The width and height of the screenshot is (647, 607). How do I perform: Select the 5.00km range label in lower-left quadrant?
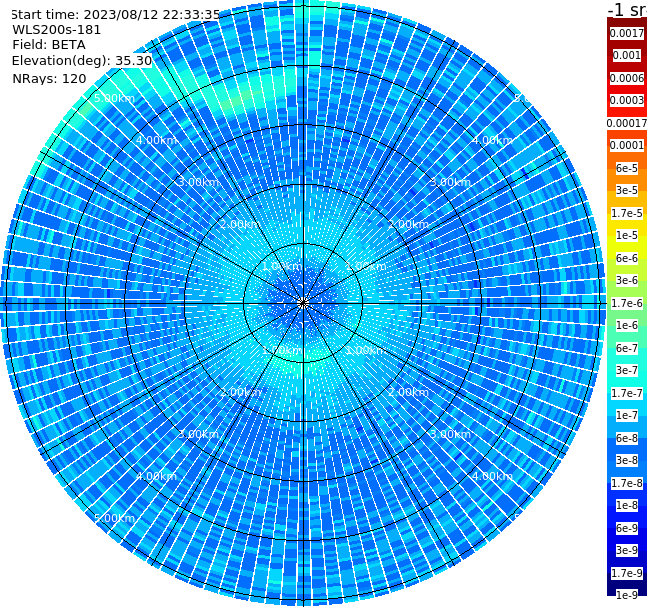[x=114, y=518]
